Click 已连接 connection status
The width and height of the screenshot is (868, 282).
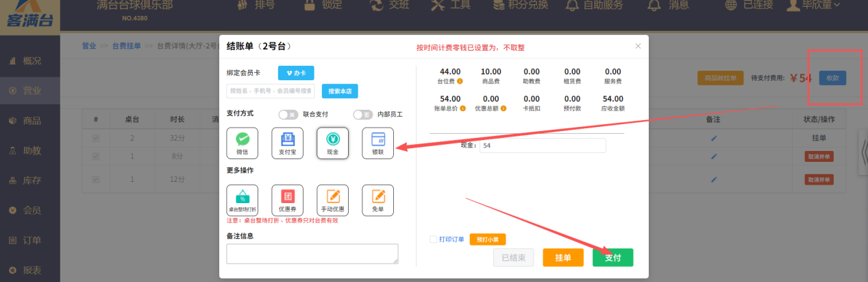point(749,5)
